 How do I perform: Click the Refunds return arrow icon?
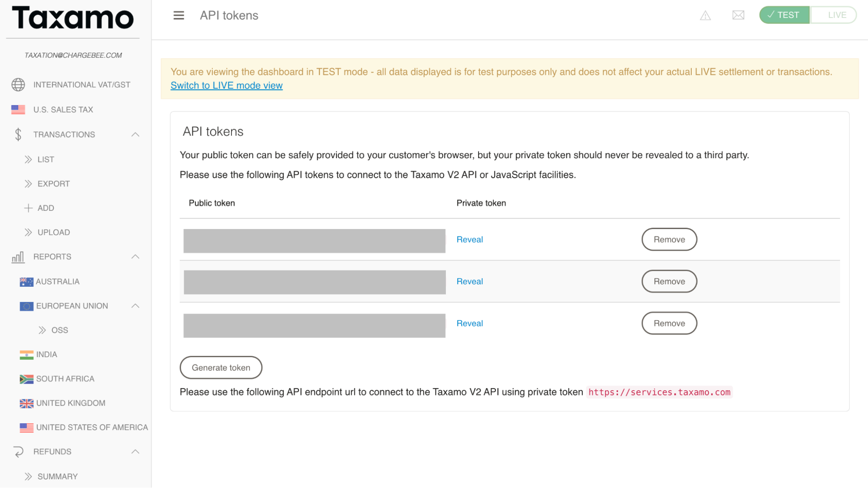(18, 452)
